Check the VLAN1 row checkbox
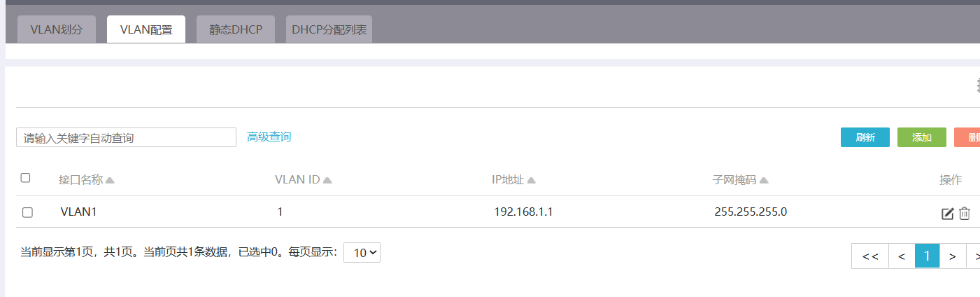The image size is (980, 297). 27,212
